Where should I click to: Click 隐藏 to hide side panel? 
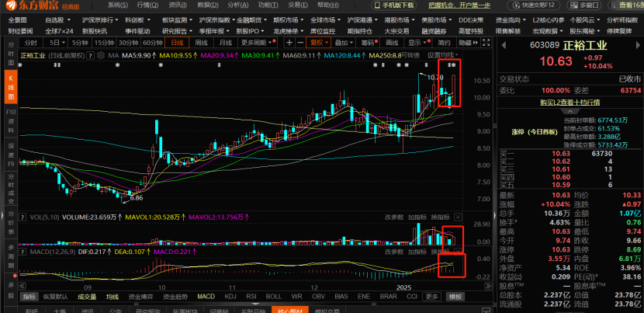click(468, 43)
